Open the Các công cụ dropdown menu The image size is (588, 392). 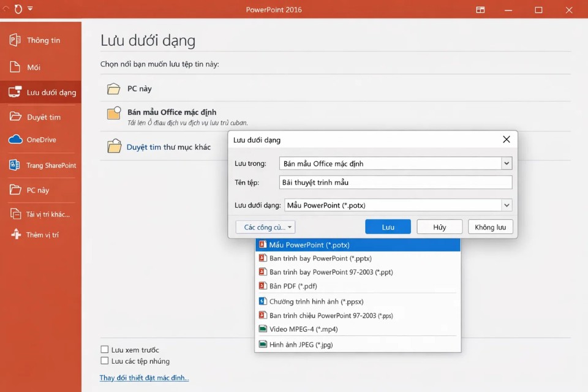click(x=265, y=227)
